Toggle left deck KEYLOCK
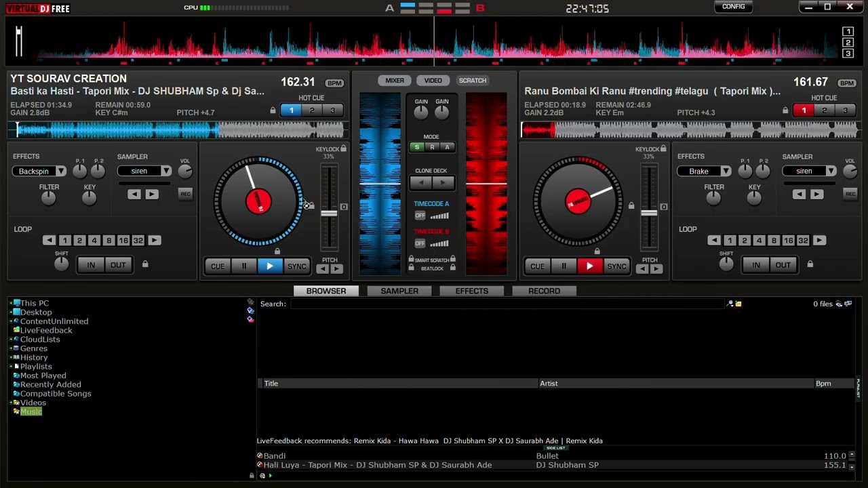Image resolution: width=868 pixels, height=488 pixels. pyautogui.click(x=343, y=149)
